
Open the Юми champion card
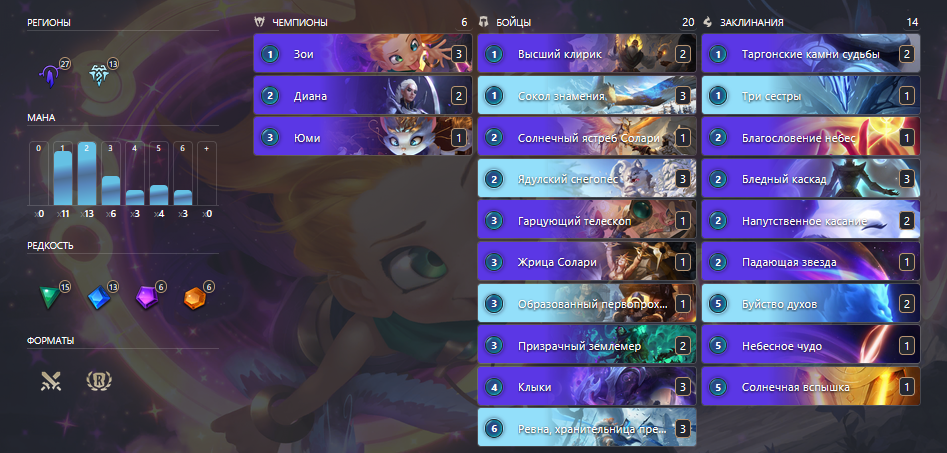pyautogui.click(x=362, y=137)
